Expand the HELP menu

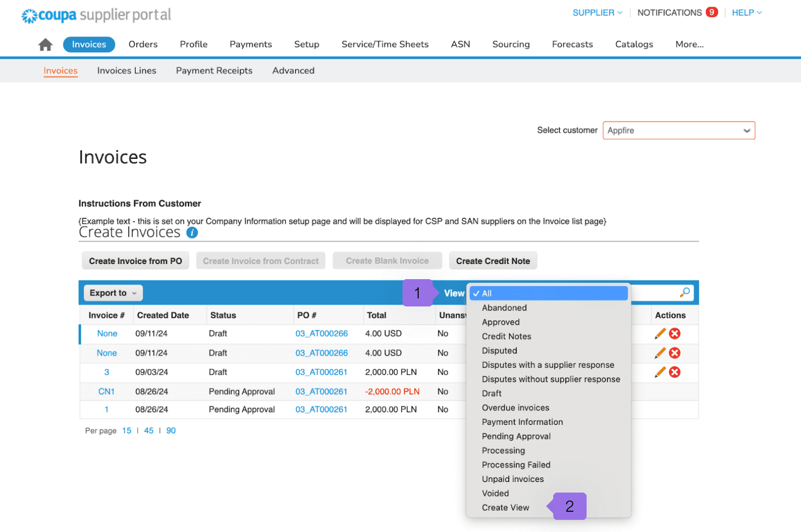click(746, 13)
